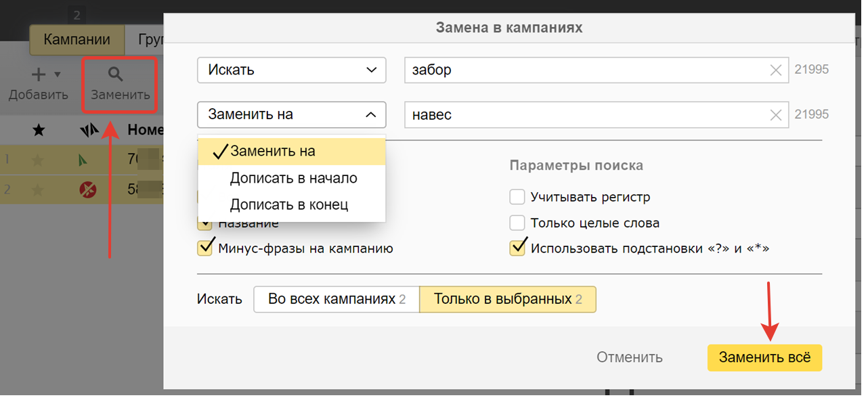This screenshot has height=402, width=868.
Task: Click the red stopped status icon in row 2
Action: pyautogui.click(x=88, y=189)
